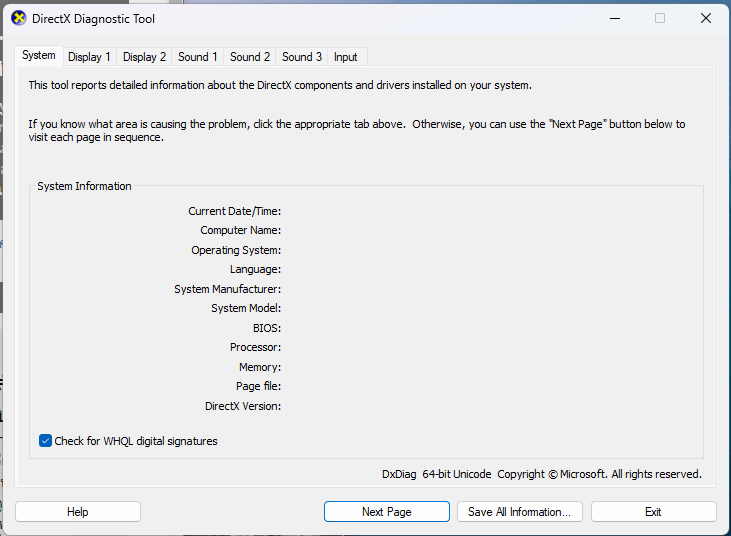Image resolution: width=731 pixels, height=536 pixels.
Task: Click the Computer Name label
Action: [x=241, y=230]
